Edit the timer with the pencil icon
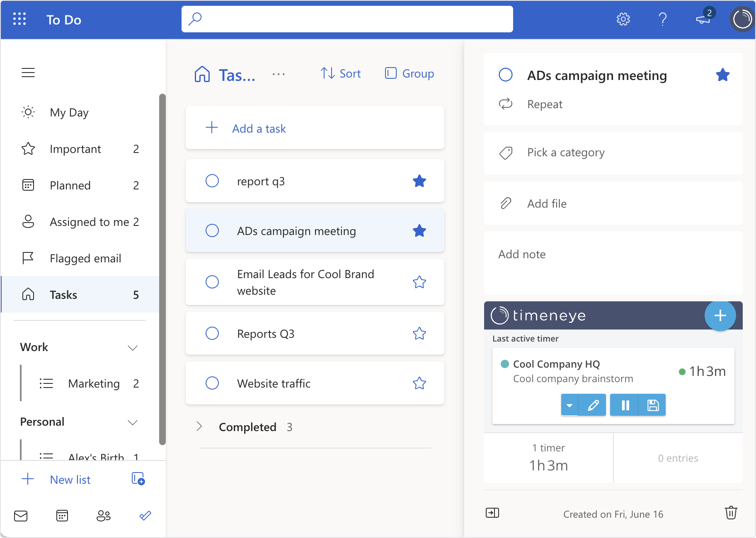756x538 pixels. [x=592, y=405]
